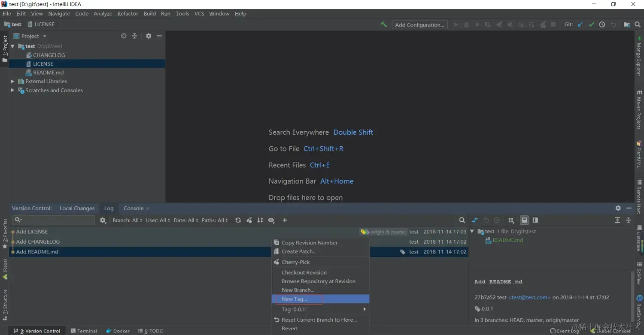The image size is (644, 335).
Task: Click Collapse All icon in Project panel
Action: click(x=134, y=36)
